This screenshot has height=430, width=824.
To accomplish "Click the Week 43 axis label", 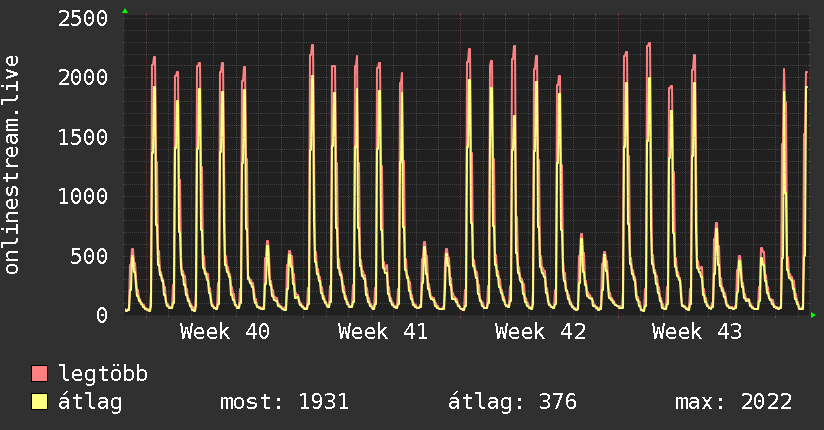I will (697, 332).
